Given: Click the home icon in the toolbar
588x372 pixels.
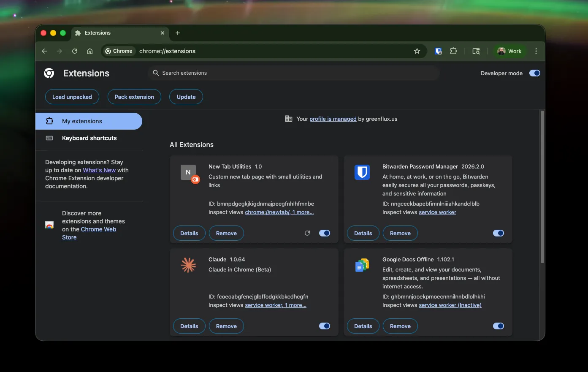Looking at the screenshot, I should [89, 51].
